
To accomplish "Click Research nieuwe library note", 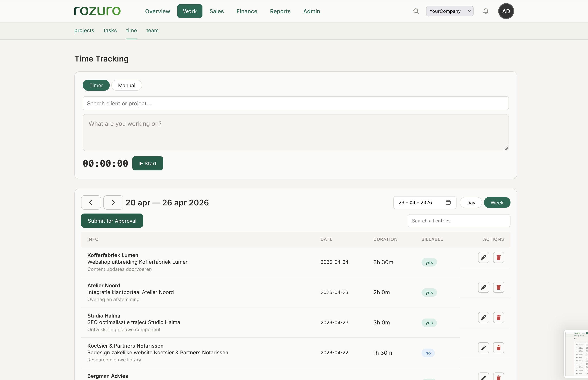I will tap(114, 360).
